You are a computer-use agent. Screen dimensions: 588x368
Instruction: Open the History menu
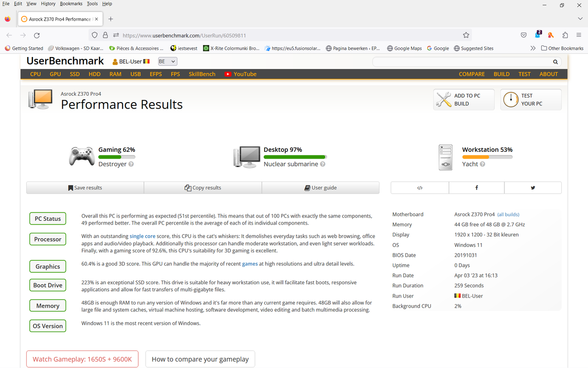point(48,4)
